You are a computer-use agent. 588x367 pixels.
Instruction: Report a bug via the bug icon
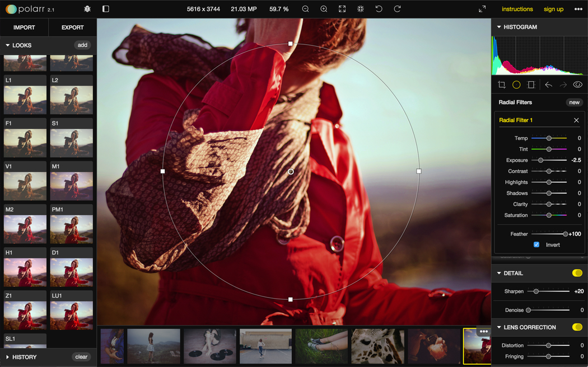[x=87, y=9]
